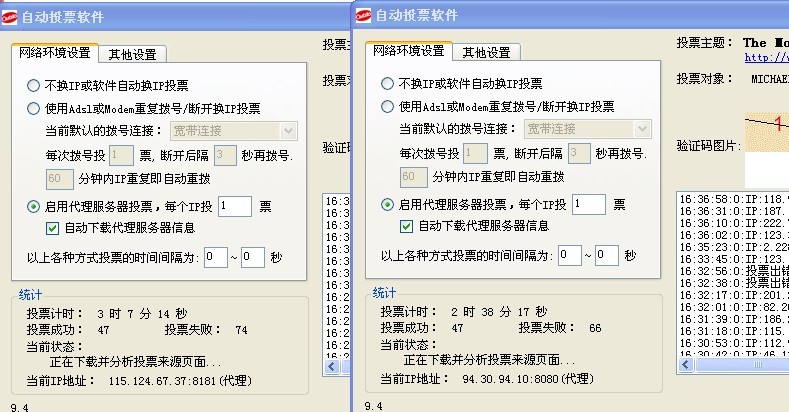
Task: Click 投票主题 title text The Mo
Action: [766, 43]
